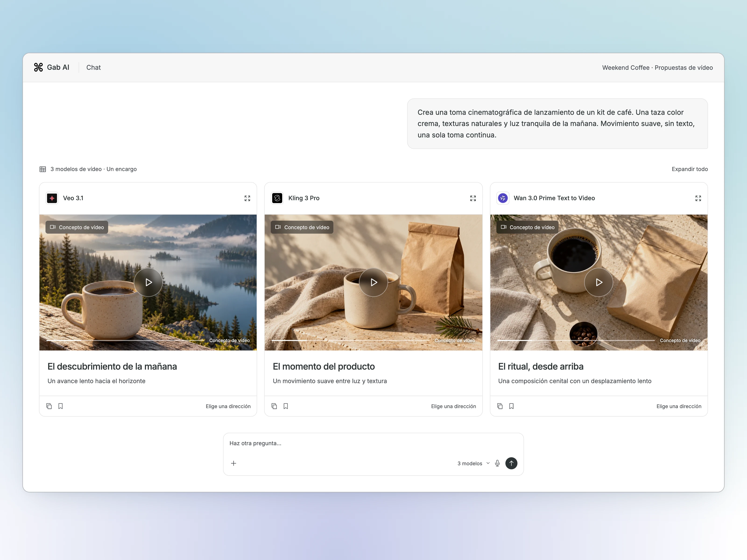747x560 pixels.
Task: Open the 3 modelos dropdown
Action: coord(473,463)
